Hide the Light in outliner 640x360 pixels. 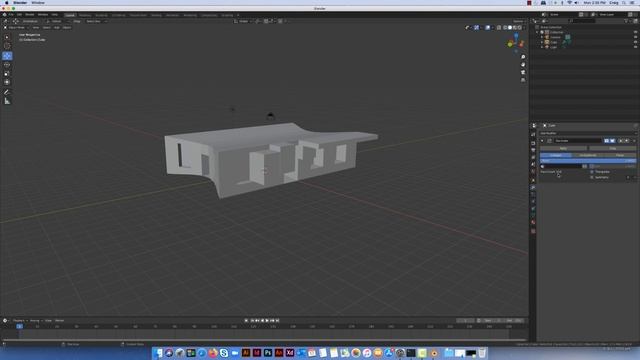coord(635,47)
